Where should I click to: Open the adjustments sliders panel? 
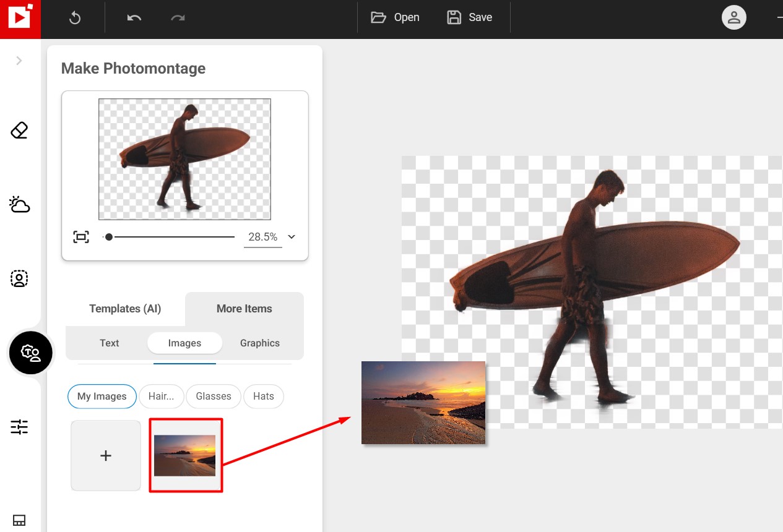point(19,427)
